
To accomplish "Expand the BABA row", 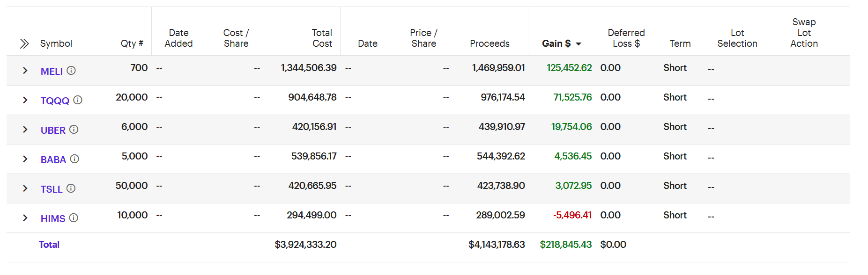I will point(25,159).
